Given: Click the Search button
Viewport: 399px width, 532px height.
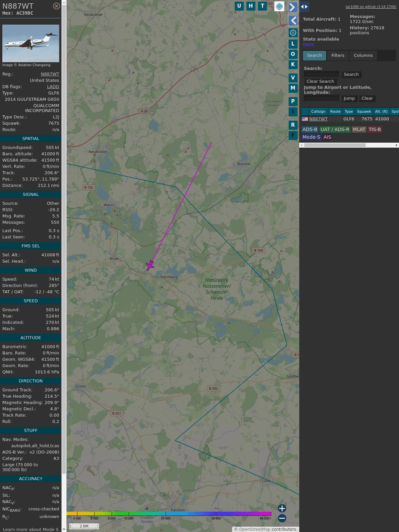Looking at the screenshot, I should [x=351, y=74].
